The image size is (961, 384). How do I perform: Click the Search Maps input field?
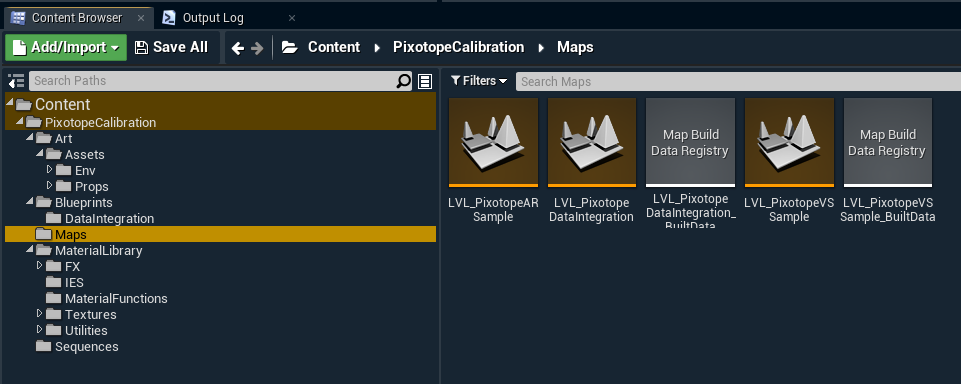tap(738, 81)
